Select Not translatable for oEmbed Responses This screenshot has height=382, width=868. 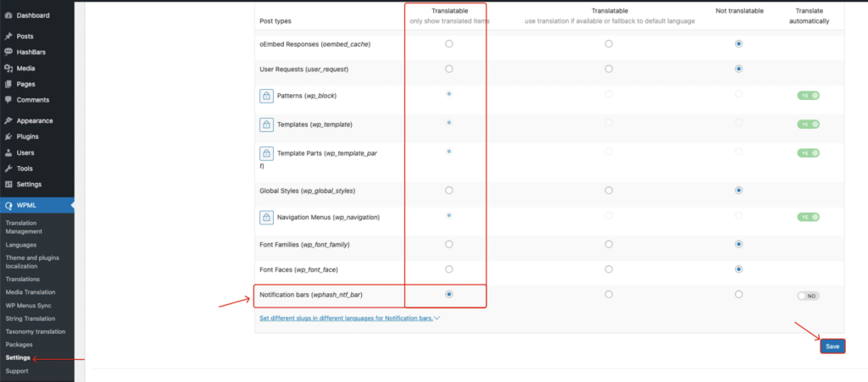click(x=738, y=44)
